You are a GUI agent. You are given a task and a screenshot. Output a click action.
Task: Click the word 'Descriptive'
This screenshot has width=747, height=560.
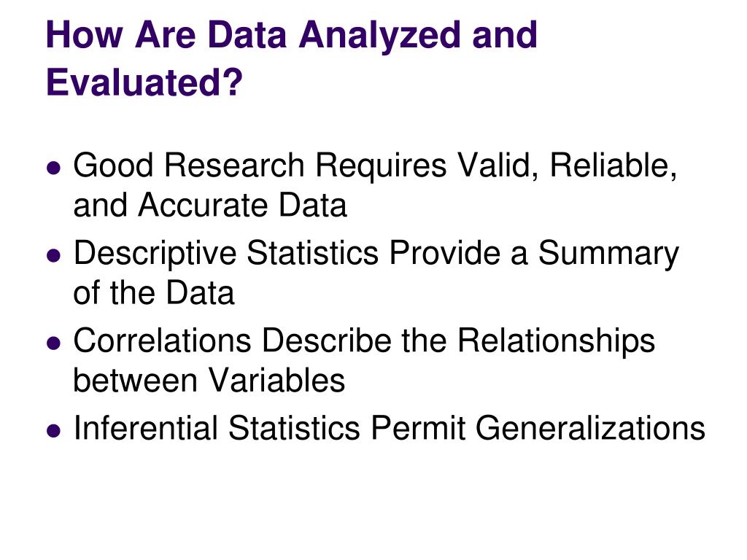[x=155, y=255]
